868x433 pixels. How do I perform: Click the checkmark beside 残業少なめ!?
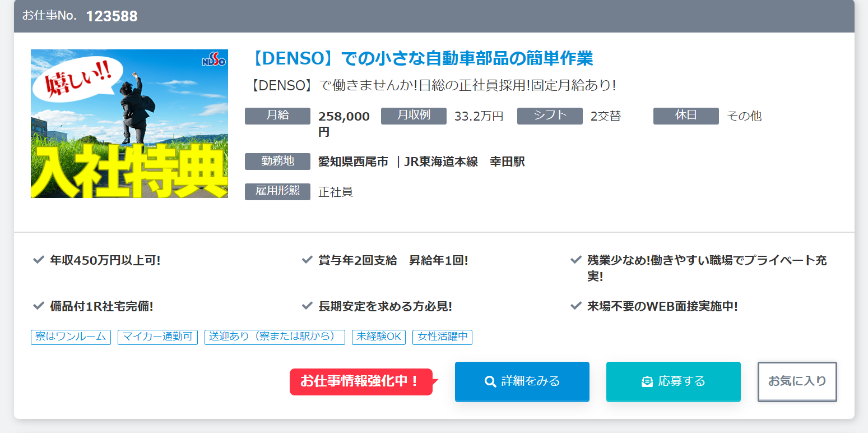point(575,260)
